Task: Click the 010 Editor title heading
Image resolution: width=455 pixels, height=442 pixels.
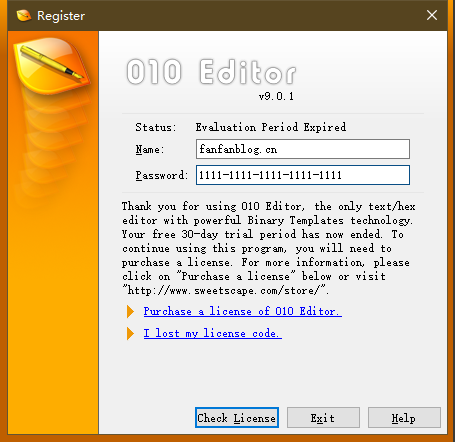Action: (x=211, y=72)
